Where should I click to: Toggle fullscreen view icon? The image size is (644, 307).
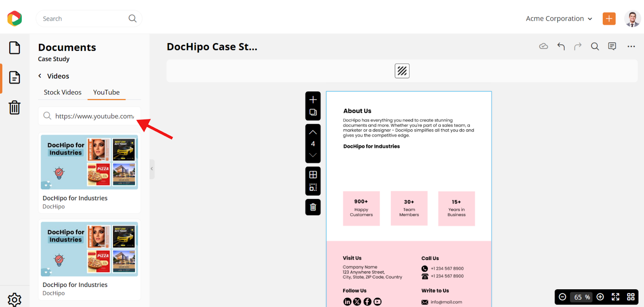[x=615, y=297]
